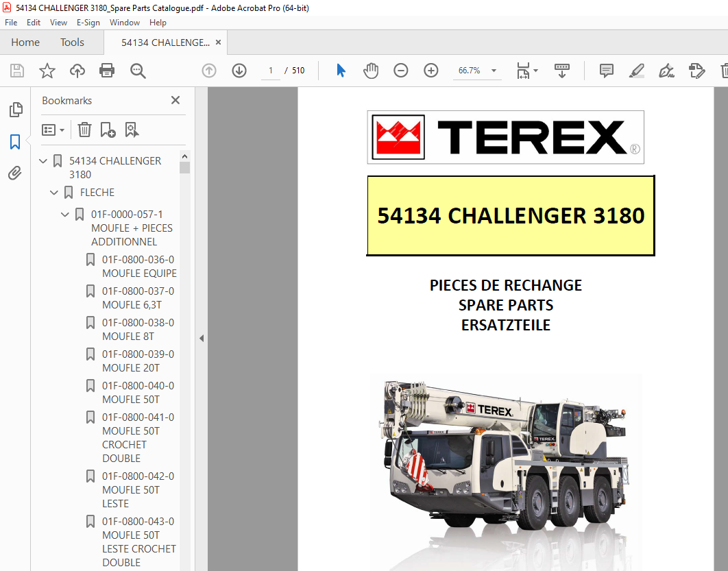
Task: Open the Sign document tool
Action: [x=666, y=71]
